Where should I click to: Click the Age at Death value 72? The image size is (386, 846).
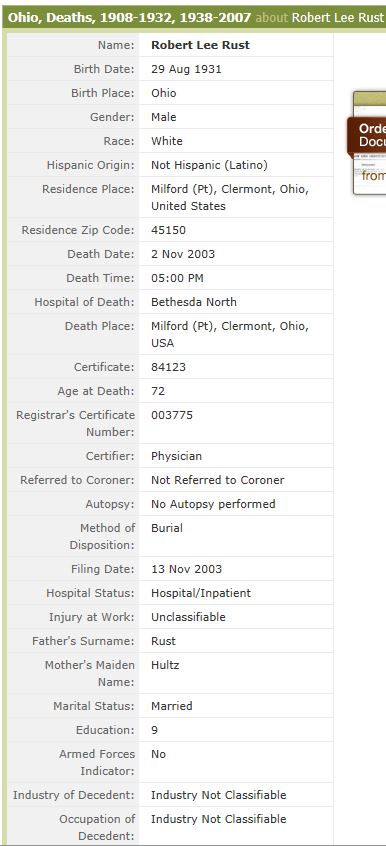158,391
